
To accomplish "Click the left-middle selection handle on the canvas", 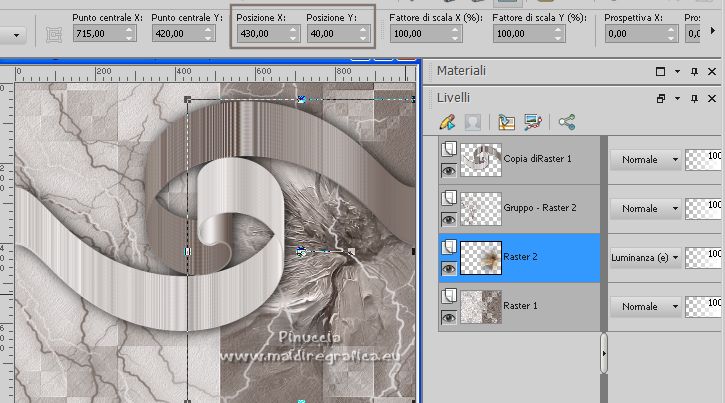I will click(x=187, y=251).
